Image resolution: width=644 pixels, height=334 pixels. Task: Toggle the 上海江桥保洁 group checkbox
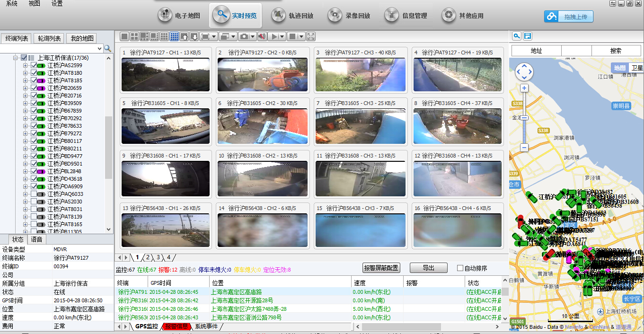coord(24,58)
